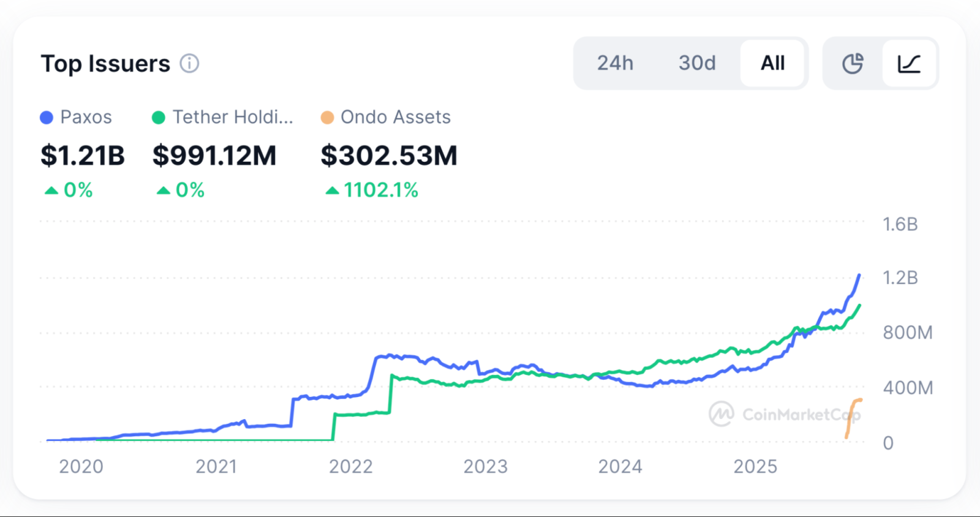Click the $1.21B Paxos value
Image resolution: width=980 pixels, height=517 pixels.
tap(83, 156)
